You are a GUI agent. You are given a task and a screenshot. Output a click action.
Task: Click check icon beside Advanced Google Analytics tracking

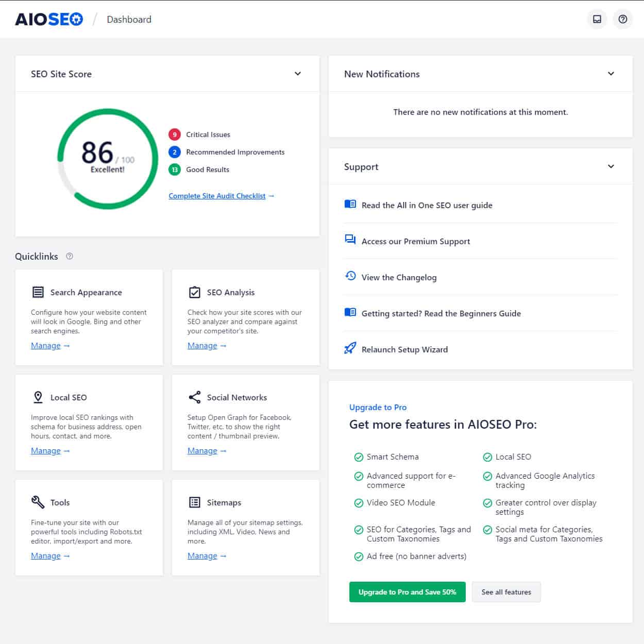tap(487, 476)
